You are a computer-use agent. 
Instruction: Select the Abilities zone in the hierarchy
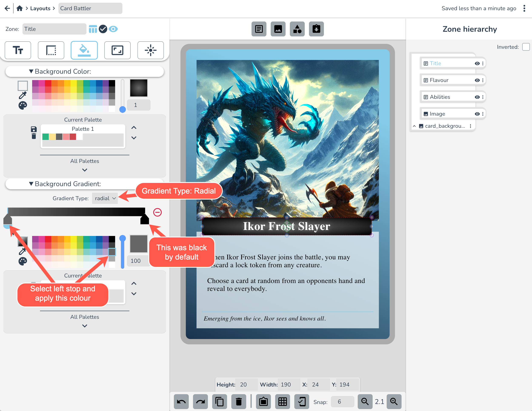click(440, 97)
